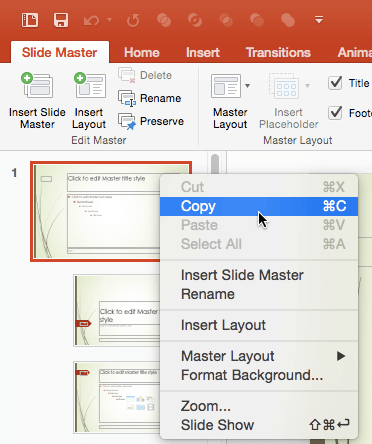
Task: Click the Insert Layout ribbon label
Action: 89,118
